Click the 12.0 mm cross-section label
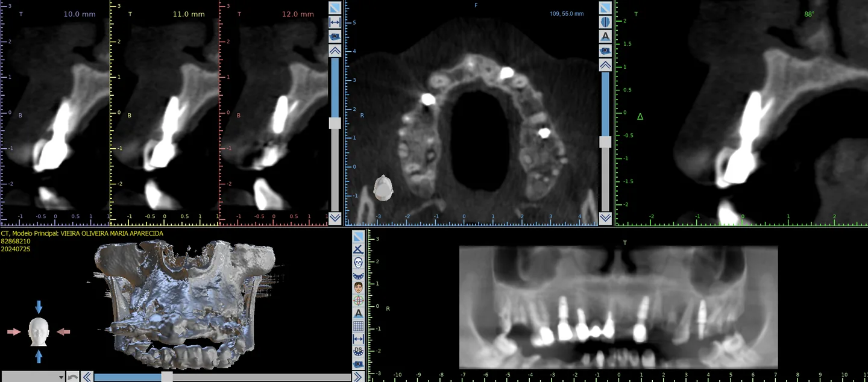 pos(298,14)
